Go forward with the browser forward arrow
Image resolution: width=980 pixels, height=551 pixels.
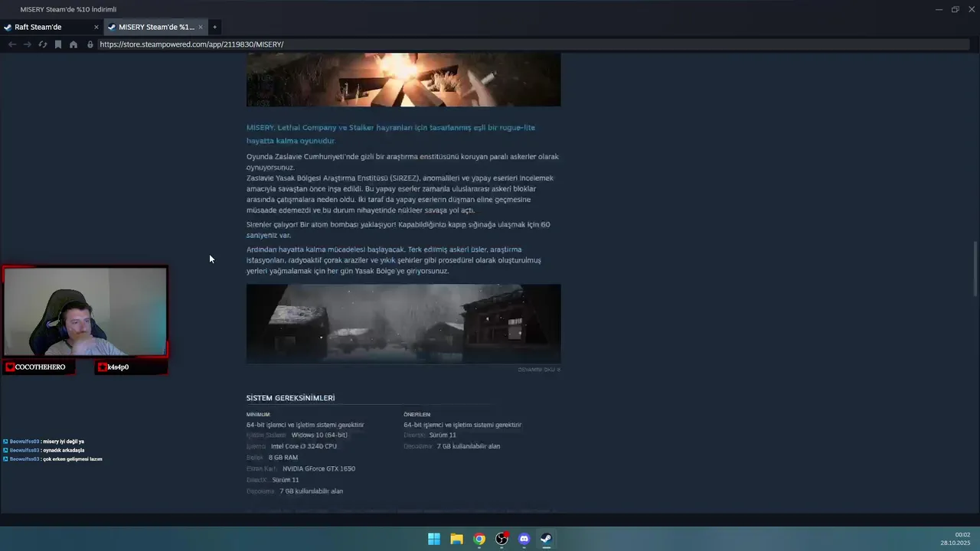tap(28, 44)
